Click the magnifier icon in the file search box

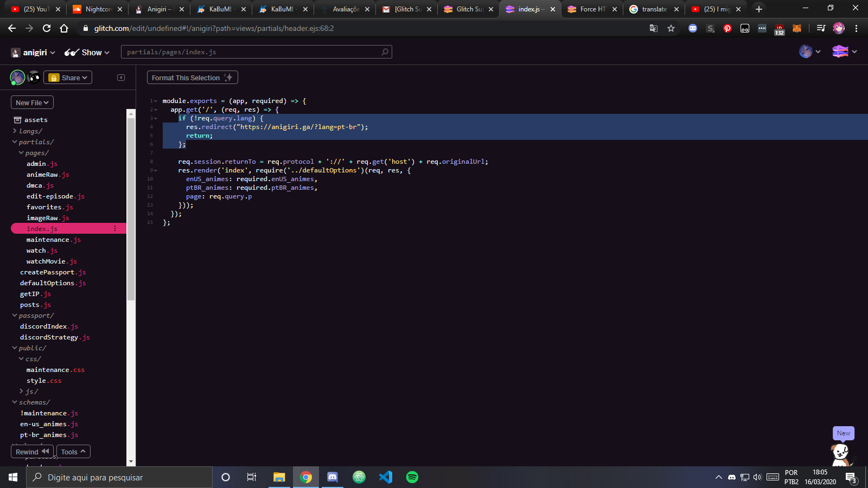click(x=385, y=52)
